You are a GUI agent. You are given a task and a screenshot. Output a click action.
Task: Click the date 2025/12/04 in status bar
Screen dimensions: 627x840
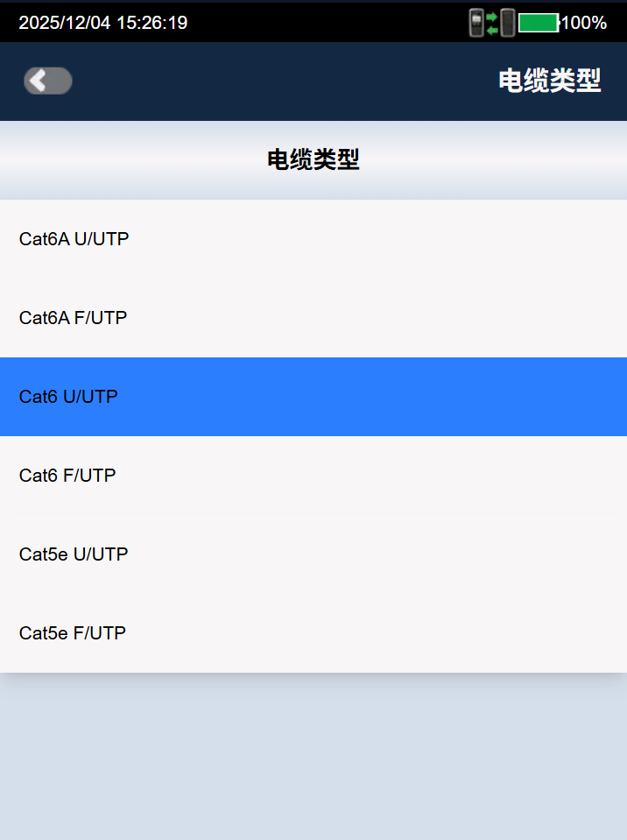pyautogui.click(x=65, y=23)
